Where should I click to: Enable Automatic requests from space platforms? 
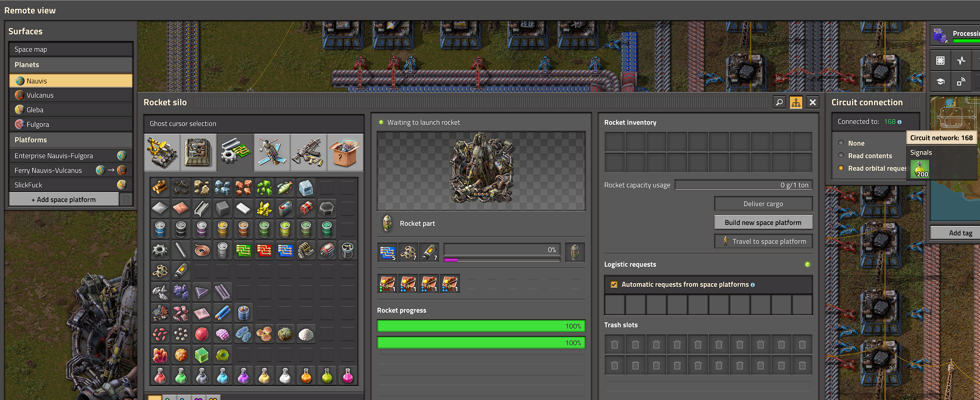coord(614,284)
